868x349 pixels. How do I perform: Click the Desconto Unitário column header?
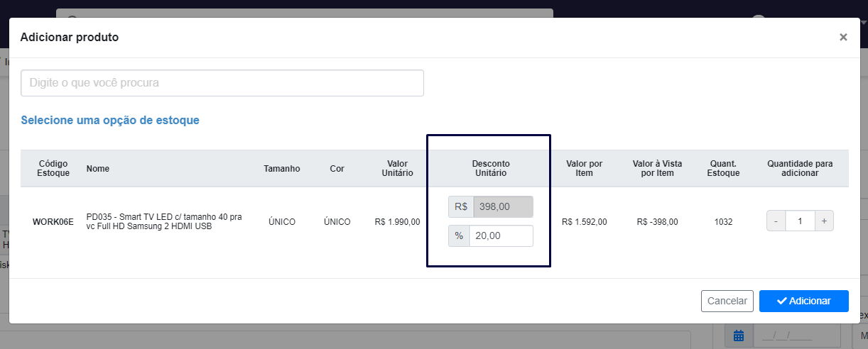(491, 168)
